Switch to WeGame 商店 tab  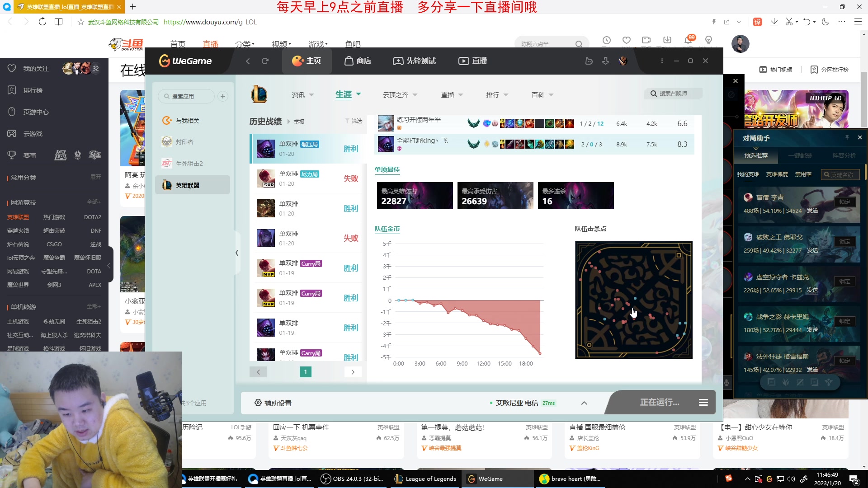pos(358,61)
